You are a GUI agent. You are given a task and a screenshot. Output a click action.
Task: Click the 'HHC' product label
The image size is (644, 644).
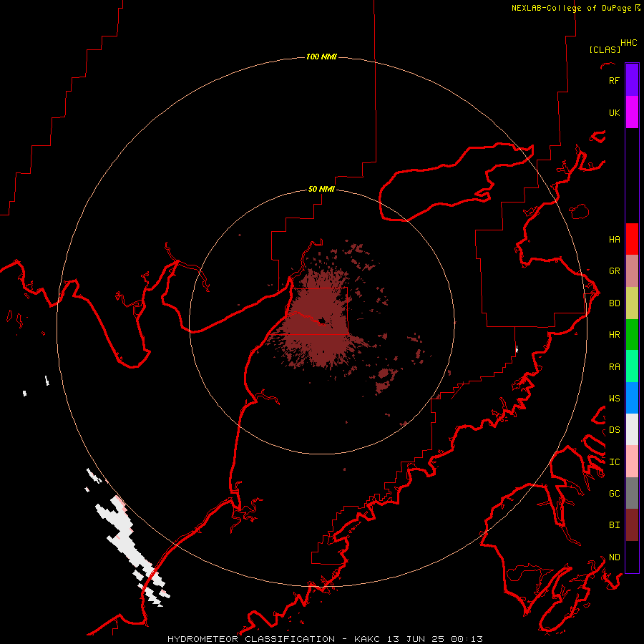click(628, 43)
